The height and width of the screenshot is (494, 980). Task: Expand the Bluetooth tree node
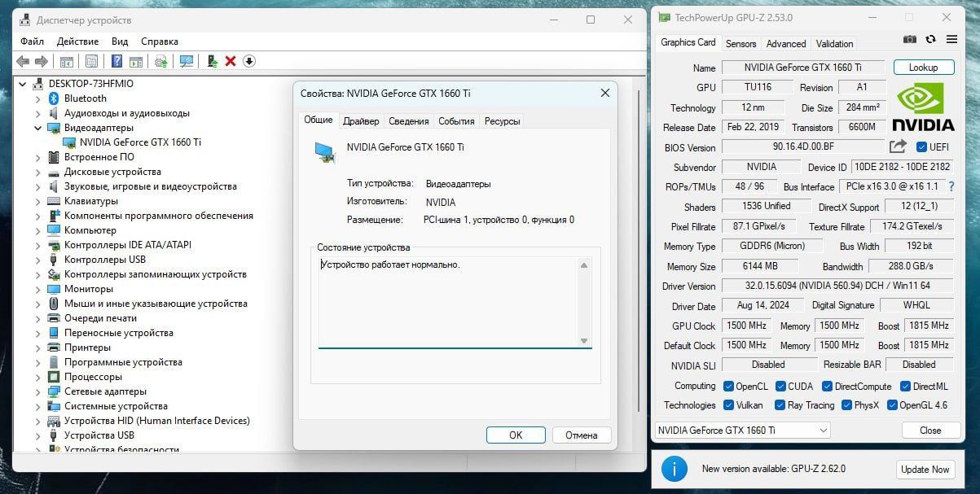tap(37, 98)
